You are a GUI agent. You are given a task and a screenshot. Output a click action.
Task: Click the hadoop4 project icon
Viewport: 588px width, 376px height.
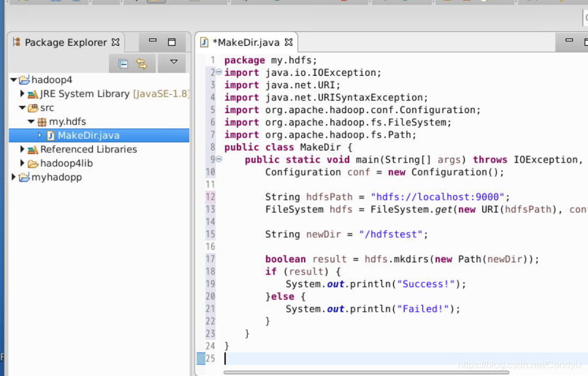[x=24, y=79]
